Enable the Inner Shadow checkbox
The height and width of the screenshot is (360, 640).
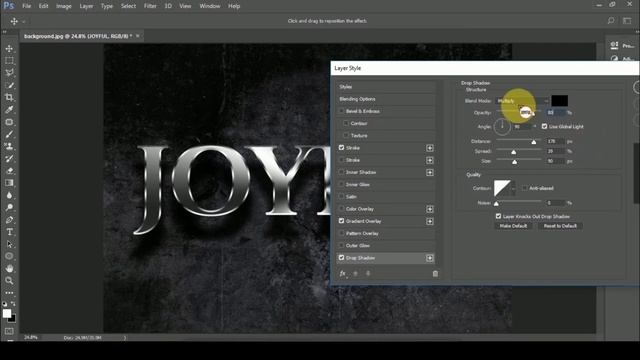click(x=342, y=172)
